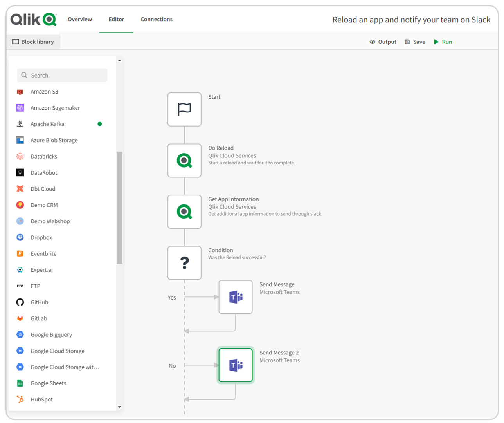Select the Azure Blob Storage connector icon

pos(20,140)
